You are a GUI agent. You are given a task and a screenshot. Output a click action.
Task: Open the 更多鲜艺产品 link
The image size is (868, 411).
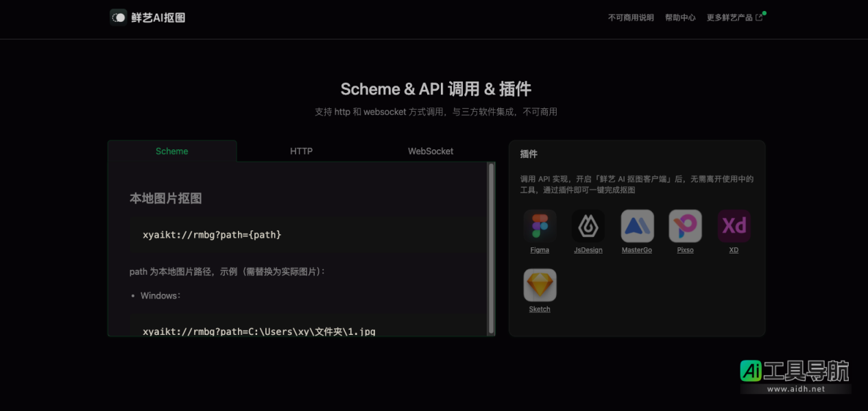729,17
